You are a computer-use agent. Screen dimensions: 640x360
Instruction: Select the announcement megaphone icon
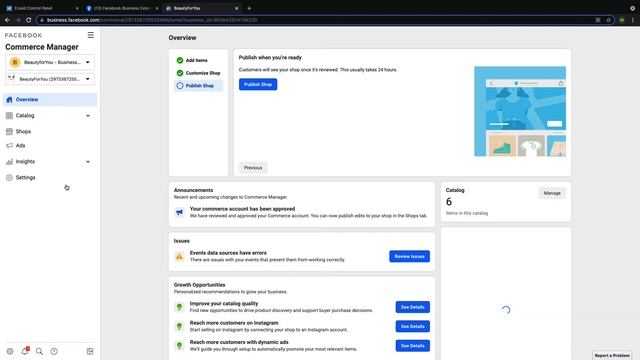click(179, 212)
